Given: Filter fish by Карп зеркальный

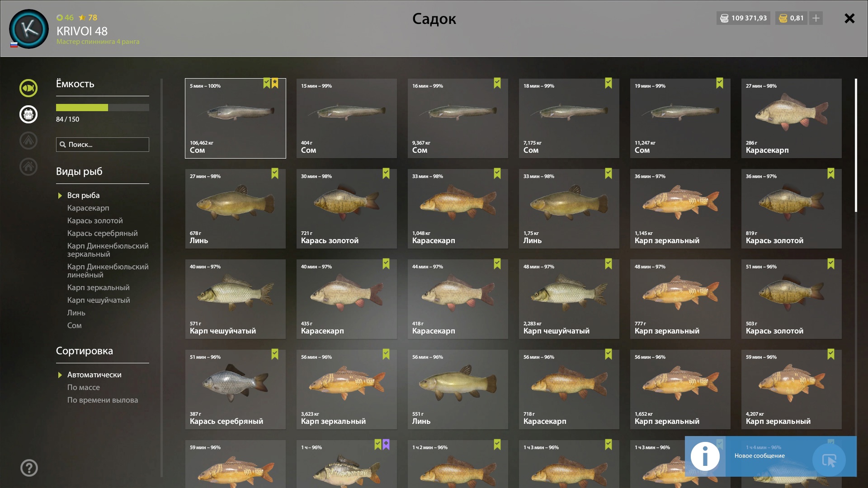Looking at the screenshot, I should coord(99,287).
